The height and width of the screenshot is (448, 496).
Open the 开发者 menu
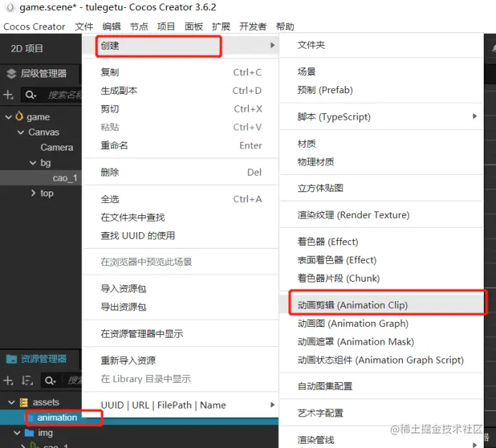[253, 27]
